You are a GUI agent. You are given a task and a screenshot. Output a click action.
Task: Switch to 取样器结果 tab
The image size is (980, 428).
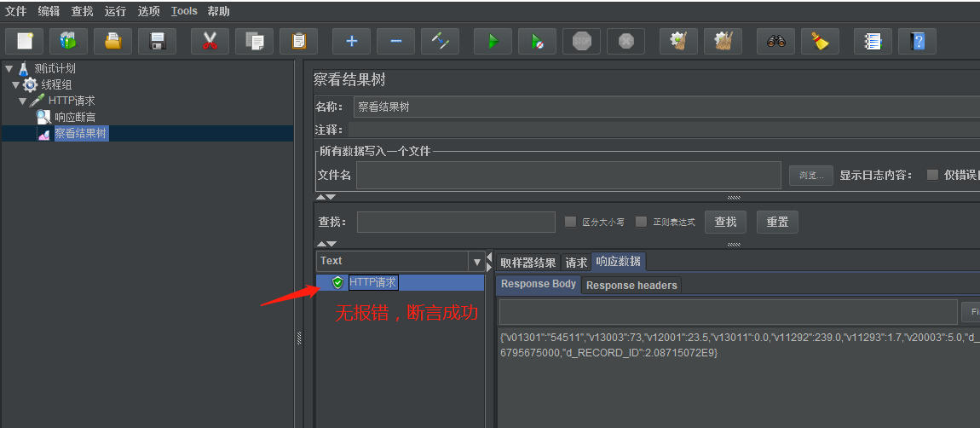[x=528, y=263]
